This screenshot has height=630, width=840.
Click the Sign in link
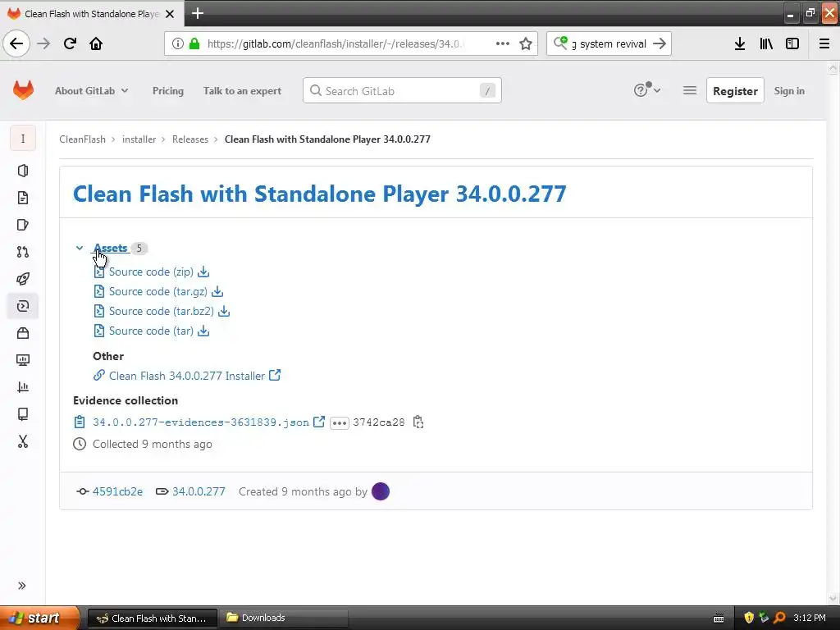[x=789, y=91]
